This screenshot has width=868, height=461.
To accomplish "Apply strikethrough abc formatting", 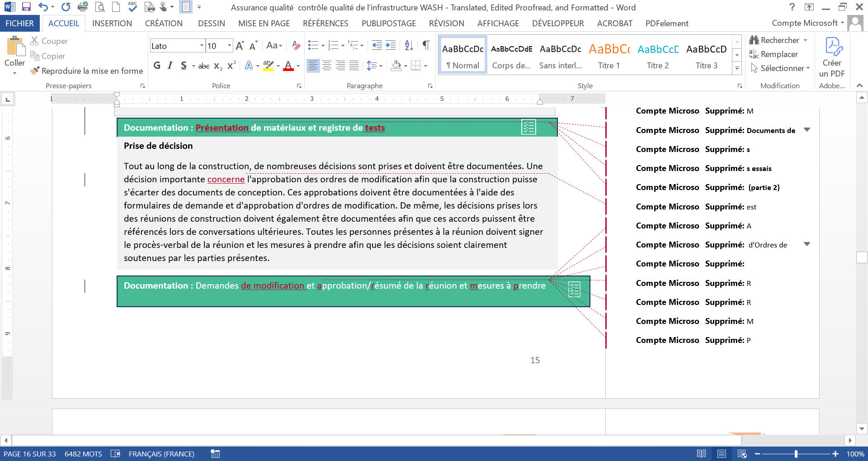I will pos(204,66).
